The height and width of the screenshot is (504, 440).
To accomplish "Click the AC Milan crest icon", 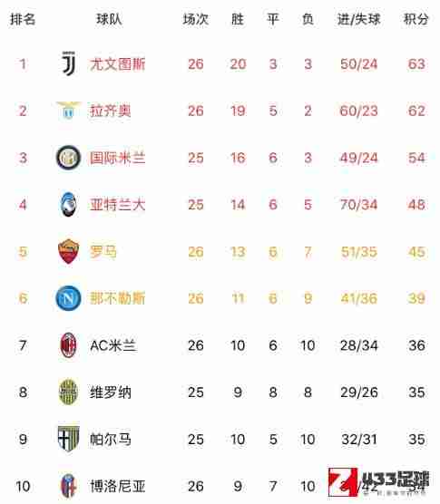I will 69,345.
